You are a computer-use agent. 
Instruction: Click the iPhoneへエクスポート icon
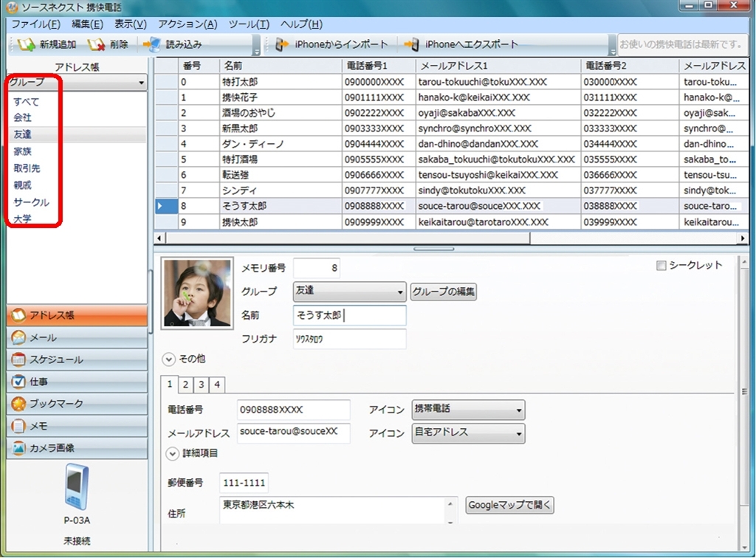[x=412, y=45]
